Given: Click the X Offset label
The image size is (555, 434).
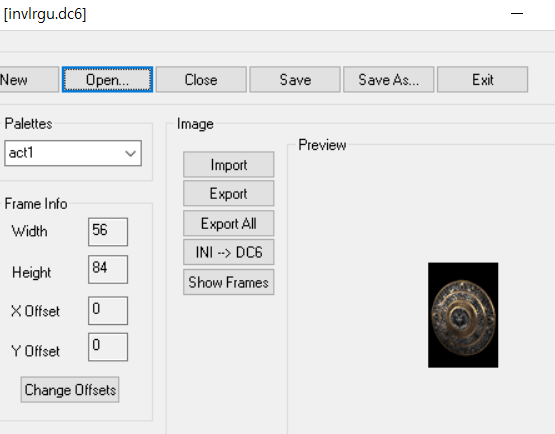Looking at the screenshot, I should coord(35,311).
